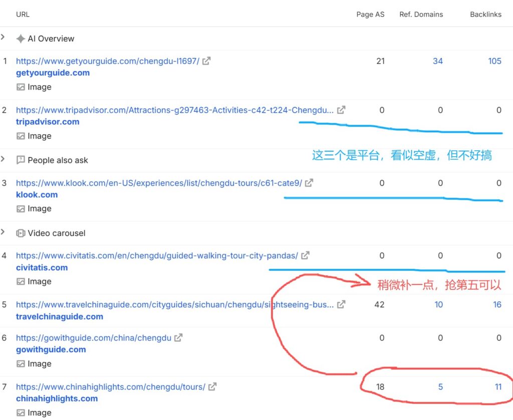Open external link icon for civitatis URL
The width and height of the screenshot is (513, 420).
(x=305, y=255)
